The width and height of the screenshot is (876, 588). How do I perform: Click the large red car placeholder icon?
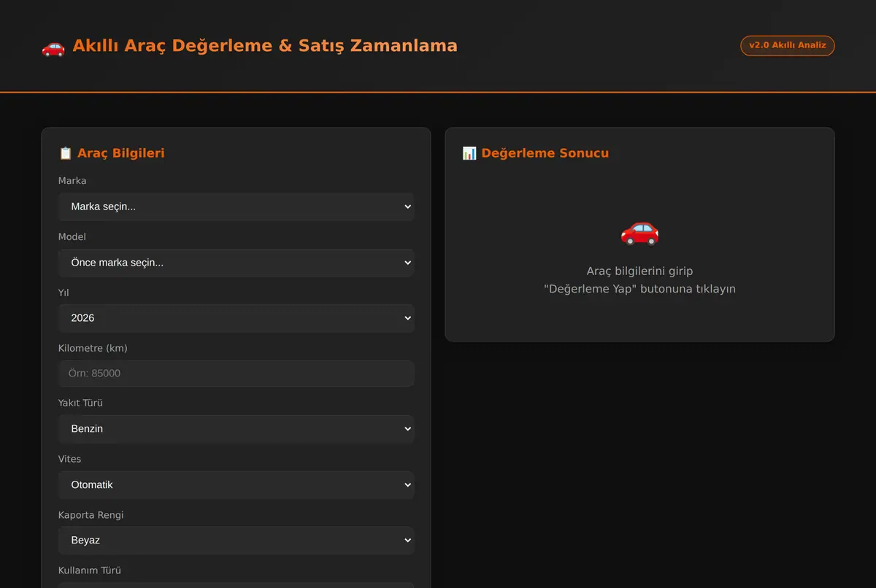click(x=639, y=232)
